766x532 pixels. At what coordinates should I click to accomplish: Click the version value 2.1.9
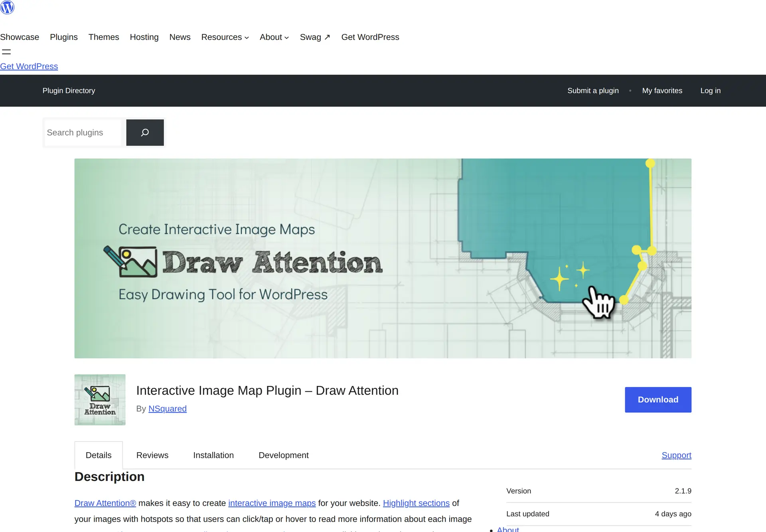[x=683, y=491]
